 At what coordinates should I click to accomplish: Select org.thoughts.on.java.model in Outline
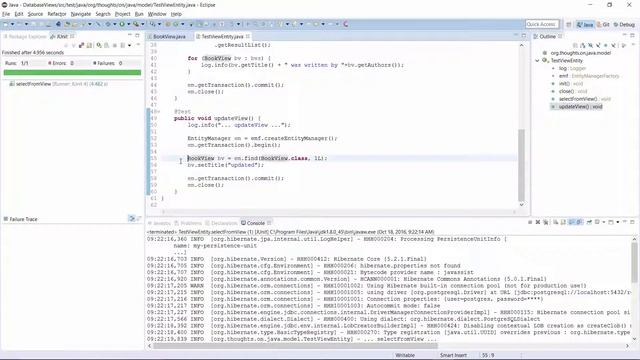tap(577, 53)
